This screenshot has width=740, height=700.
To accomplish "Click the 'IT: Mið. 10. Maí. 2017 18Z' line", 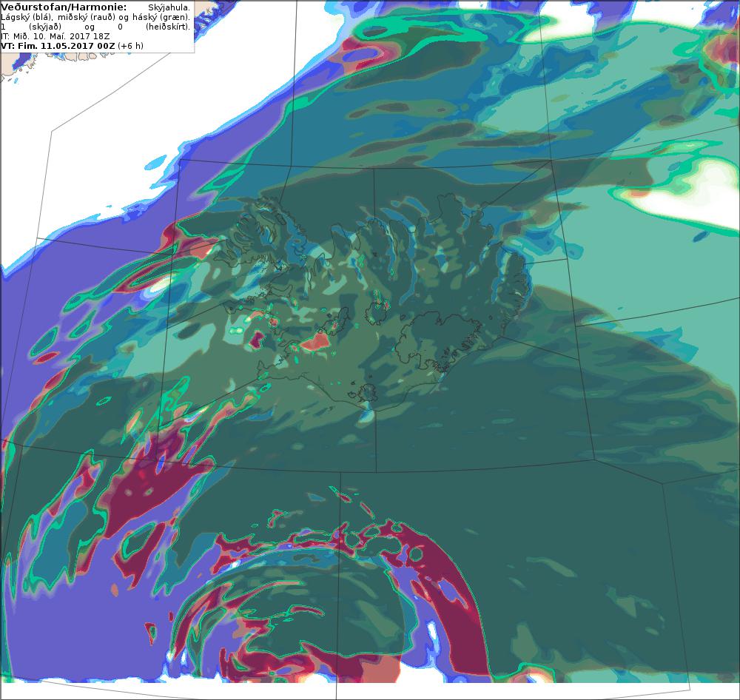I will [55, 36].
